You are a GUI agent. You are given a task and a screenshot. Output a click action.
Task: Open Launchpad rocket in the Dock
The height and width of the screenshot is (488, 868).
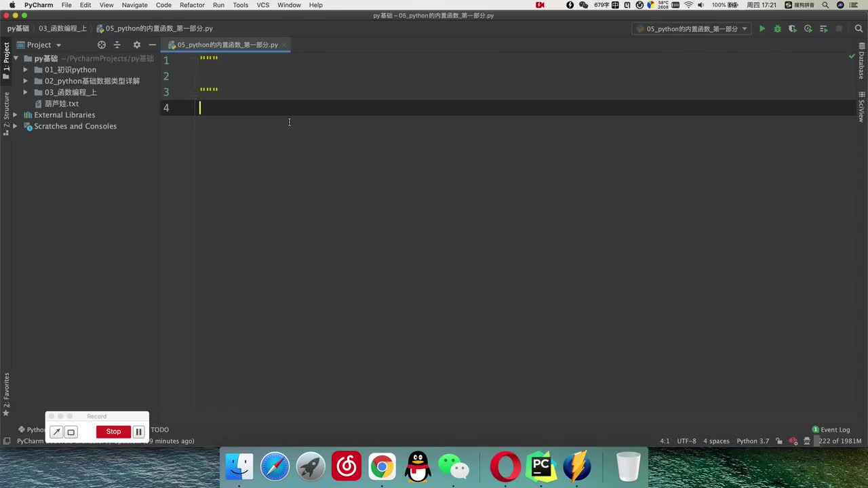click(311, 467)
